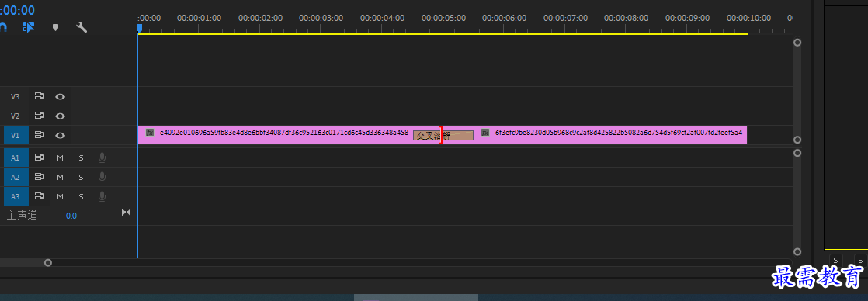This screenshot has width=868, height=301.
Task: Click the add marker icon
Action: 55,27
